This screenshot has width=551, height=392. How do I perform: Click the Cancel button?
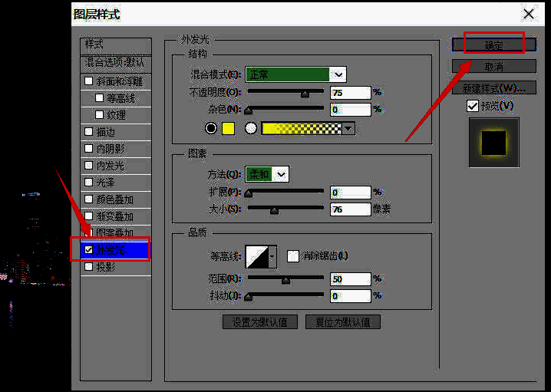(493, 66)
